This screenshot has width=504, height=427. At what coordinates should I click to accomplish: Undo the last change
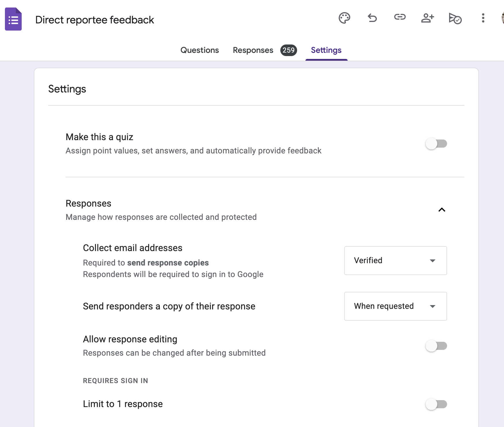(x=372, y=18)
